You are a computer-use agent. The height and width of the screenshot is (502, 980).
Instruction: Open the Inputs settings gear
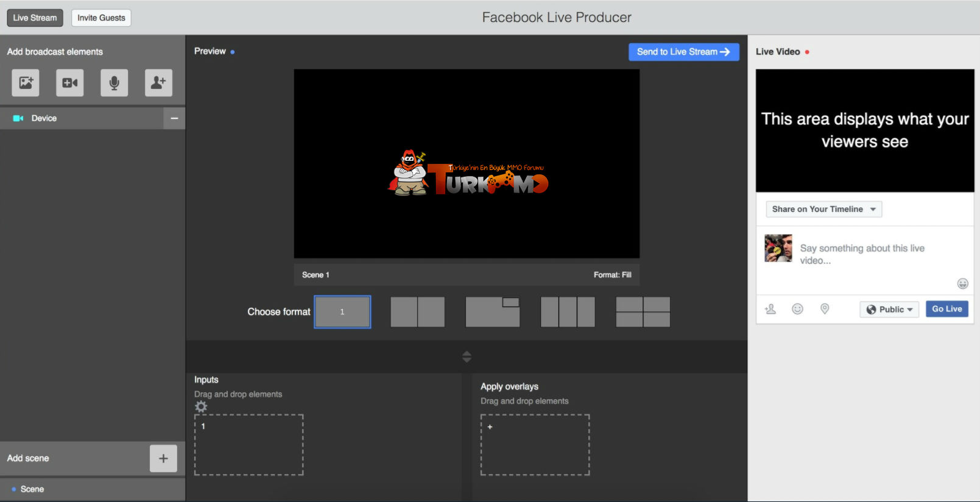(x=201, y=406)
